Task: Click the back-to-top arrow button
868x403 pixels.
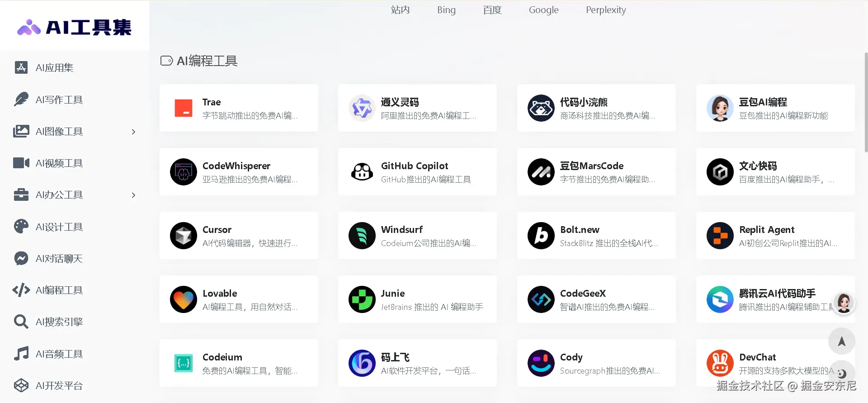Action: point(842,341)
